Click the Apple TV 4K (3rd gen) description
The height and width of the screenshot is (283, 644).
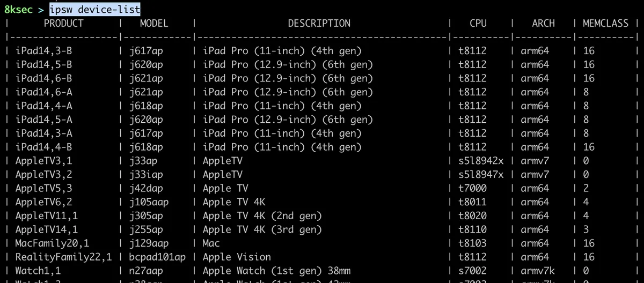click(x=262, y=229)
